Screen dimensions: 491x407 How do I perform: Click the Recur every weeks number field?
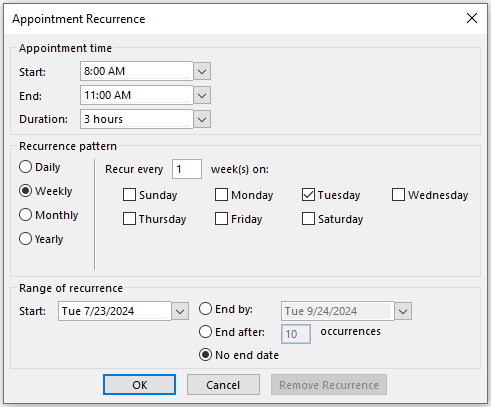click(187, 169)
